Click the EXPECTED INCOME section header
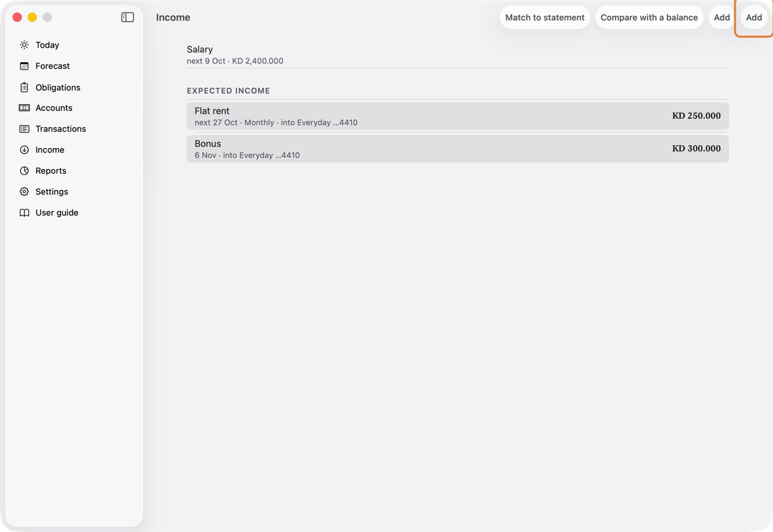Image resolution: width=773 pixels, height=532 pixels. pos(228,90)
